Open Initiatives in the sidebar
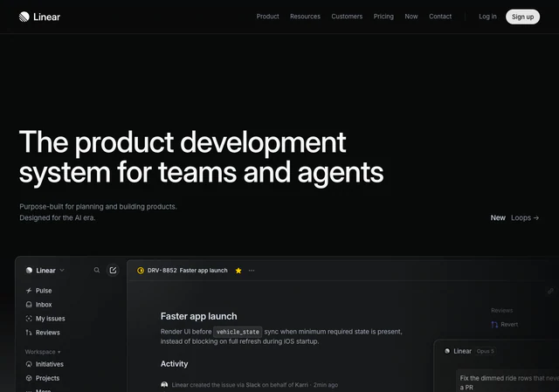The image size is (559, 392). [x=45, y=364]
